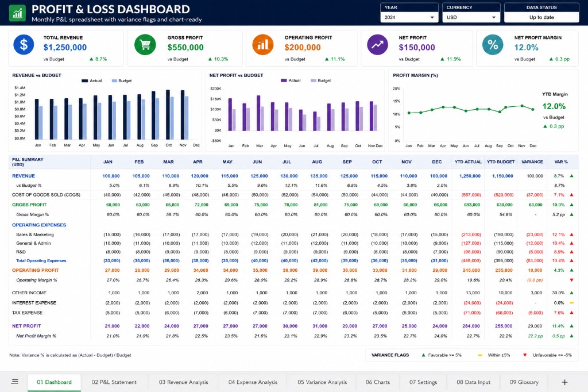This screenshot has width=588, height=392.
Task: Click the Total Operating Expenses row label
Action: (41, 260)
